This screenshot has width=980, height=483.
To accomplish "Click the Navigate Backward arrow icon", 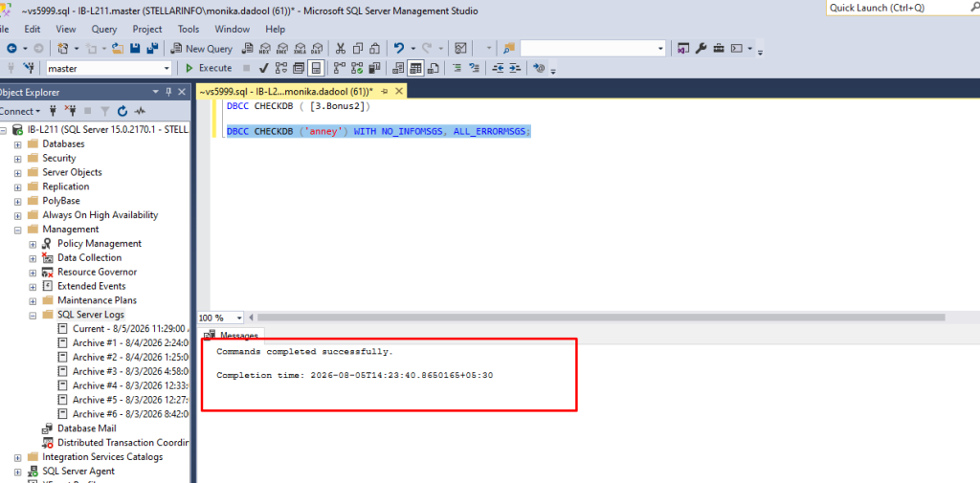I will coord(11,49).
